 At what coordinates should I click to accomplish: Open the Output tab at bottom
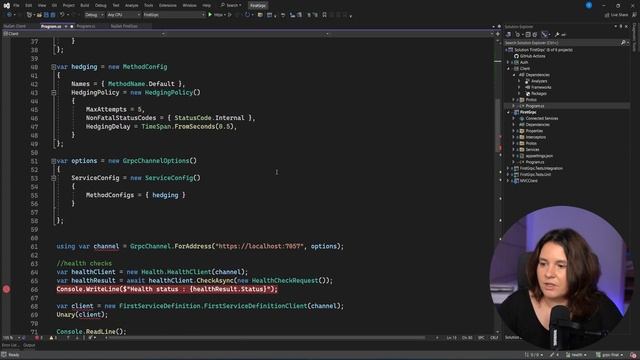(29, 345)
